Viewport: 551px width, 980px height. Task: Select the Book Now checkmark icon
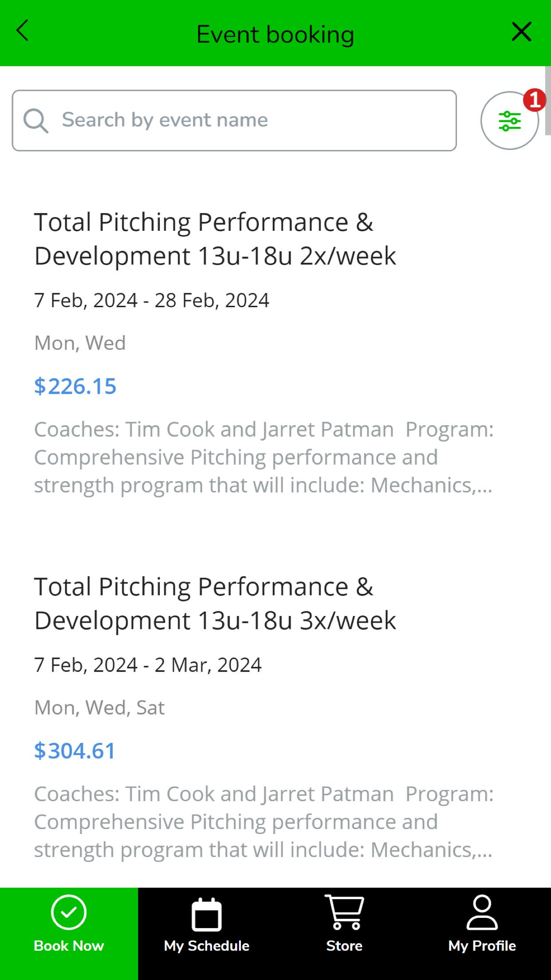coord(69,912)
